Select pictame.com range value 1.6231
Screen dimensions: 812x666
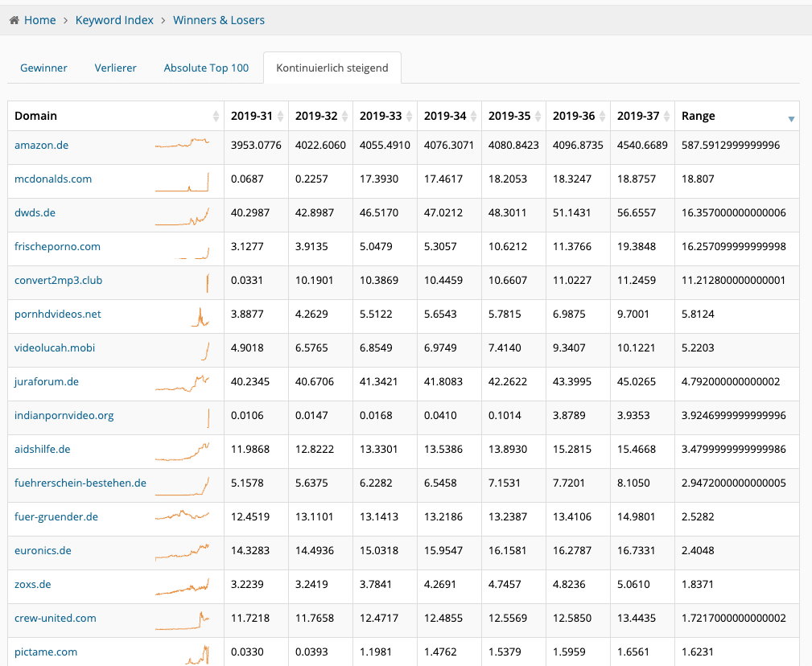coord(698,652)
